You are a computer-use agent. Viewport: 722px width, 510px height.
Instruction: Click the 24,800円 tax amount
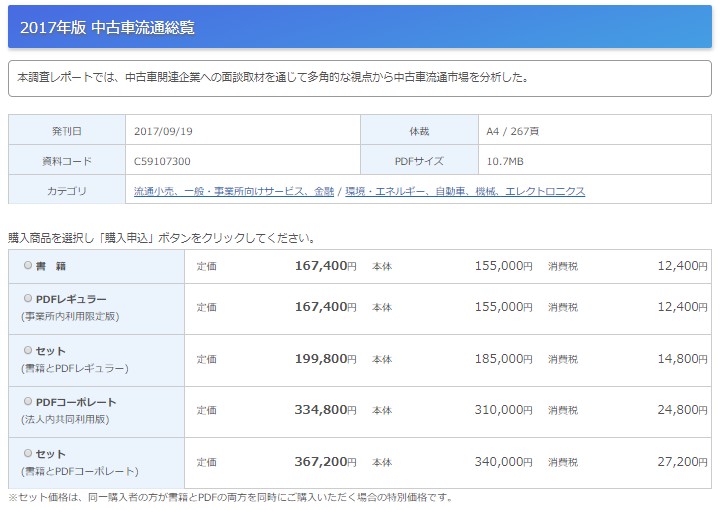[682, 410]
